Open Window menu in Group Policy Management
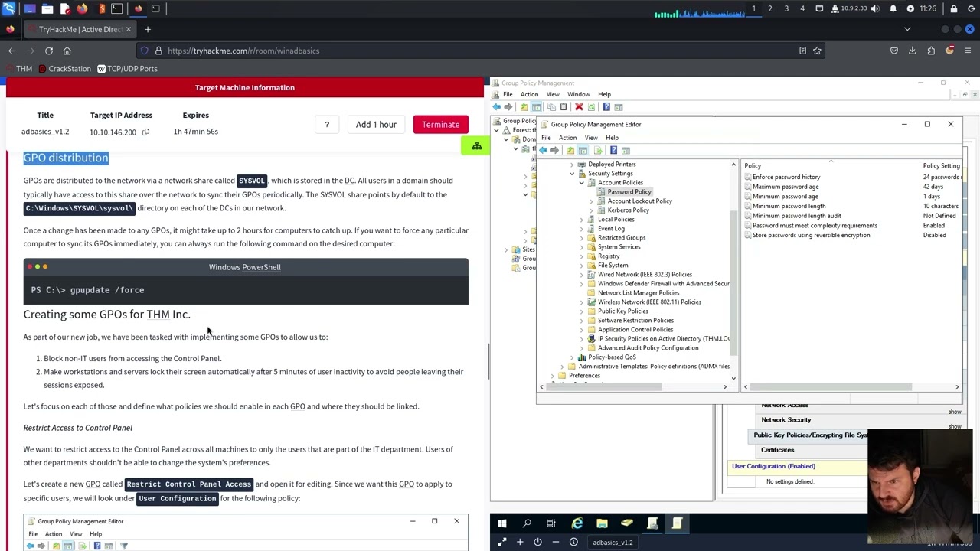Viewport: 980px width, 551px height. coord(579,95)
